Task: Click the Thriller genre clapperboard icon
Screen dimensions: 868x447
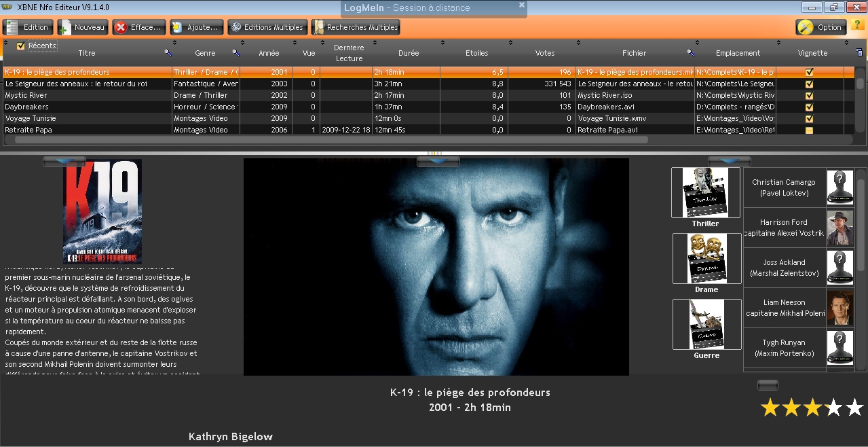Action: [x=706, y=192]
